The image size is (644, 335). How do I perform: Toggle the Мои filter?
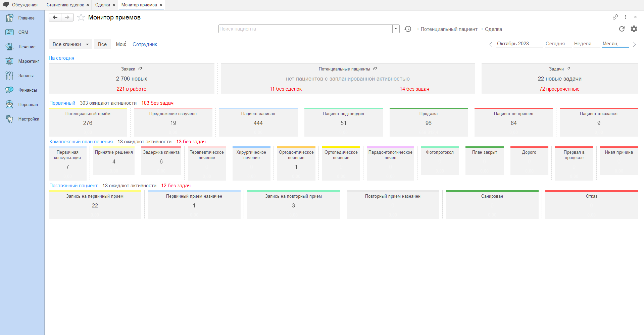[120, 44]
